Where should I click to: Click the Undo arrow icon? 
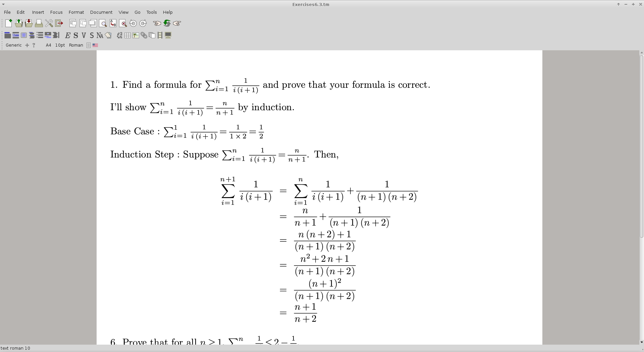(x=133, y=23)
